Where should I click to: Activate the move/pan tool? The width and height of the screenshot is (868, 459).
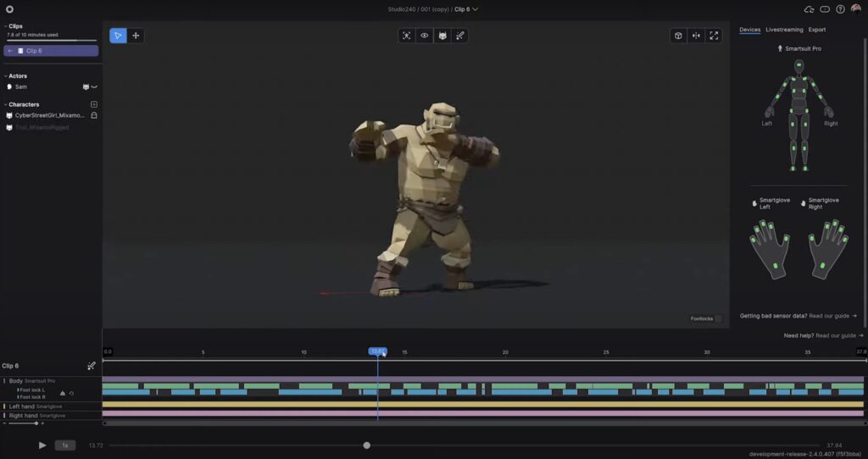(136, 36)
